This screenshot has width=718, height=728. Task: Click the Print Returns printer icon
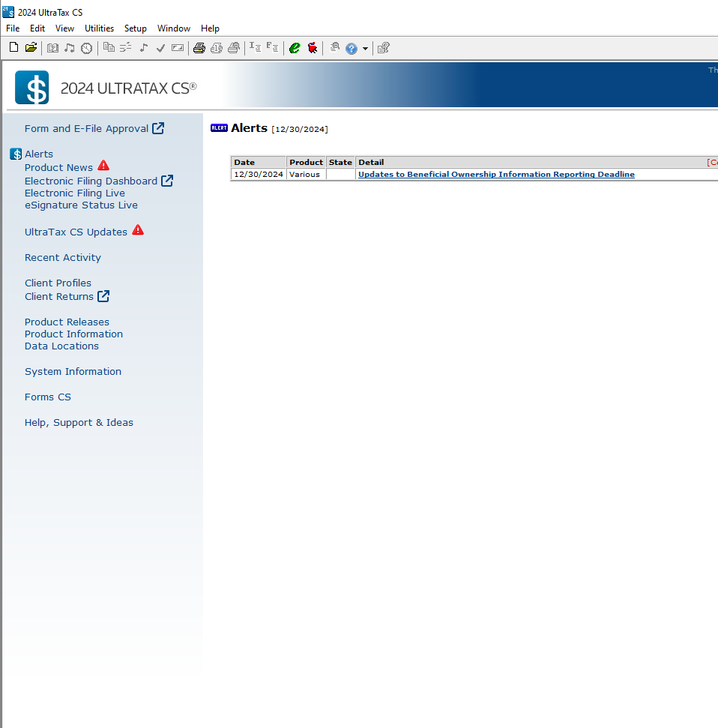[199, 48]
